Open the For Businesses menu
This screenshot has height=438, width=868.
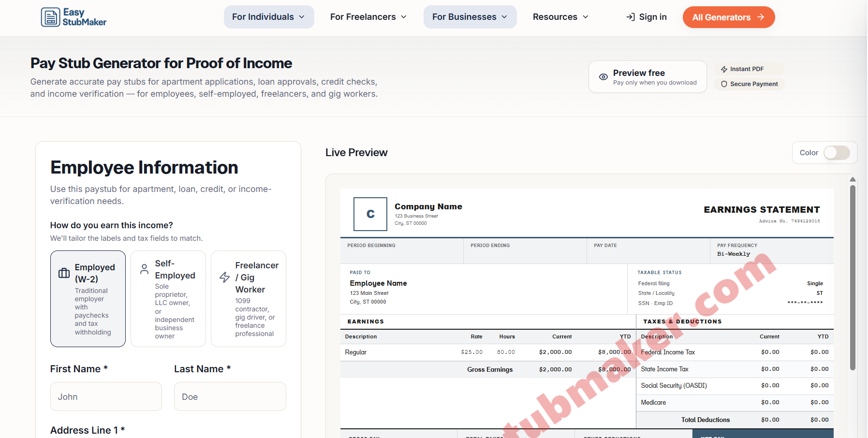pyautogui.click(x=470, y=17)
